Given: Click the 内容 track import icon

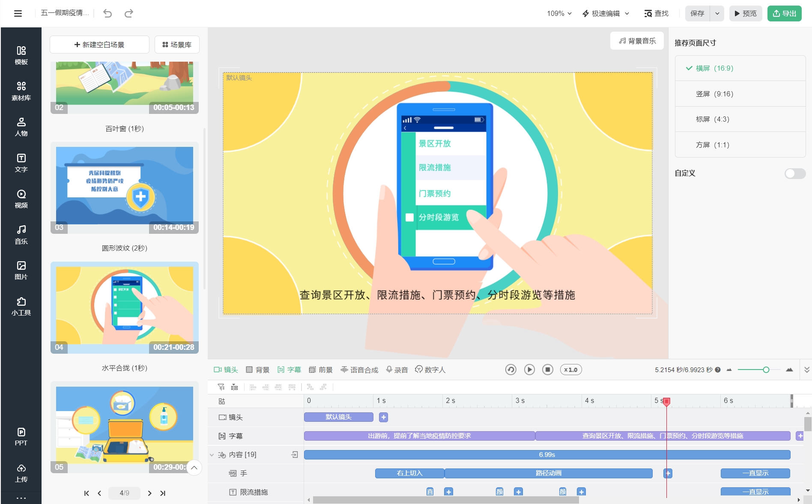Looking at the screenshot, I should [x=295, y=455].
